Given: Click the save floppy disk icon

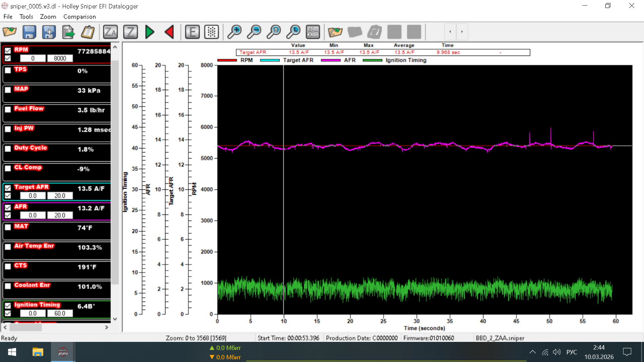Looking at the screenshot, I should (29, 32).
